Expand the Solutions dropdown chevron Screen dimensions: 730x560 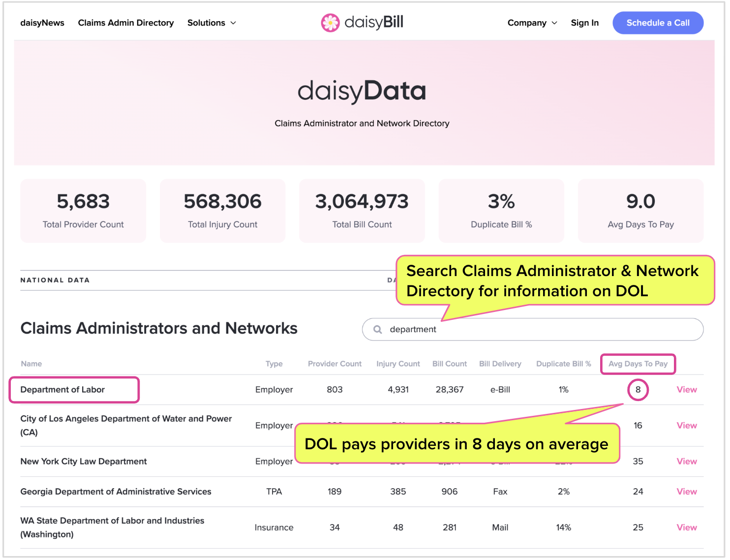point(233,23)
